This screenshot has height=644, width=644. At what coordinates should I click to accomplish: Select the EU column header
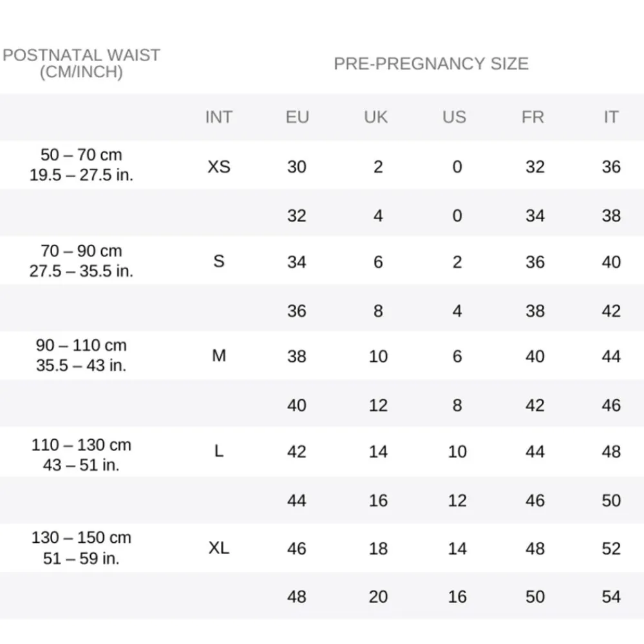tap(297, 117)
